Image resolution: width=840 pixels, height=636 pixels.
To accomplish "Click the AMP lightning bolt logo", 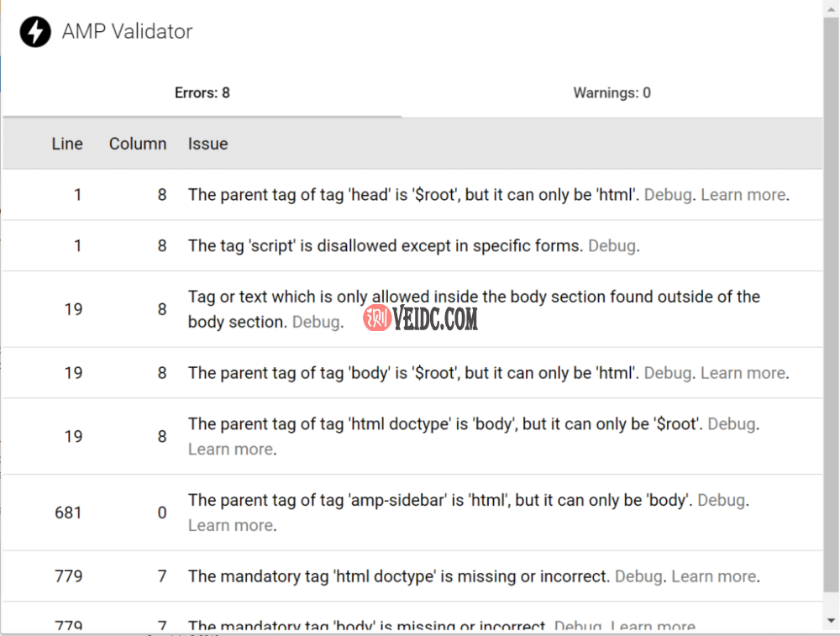I will (x=35, y=32).
